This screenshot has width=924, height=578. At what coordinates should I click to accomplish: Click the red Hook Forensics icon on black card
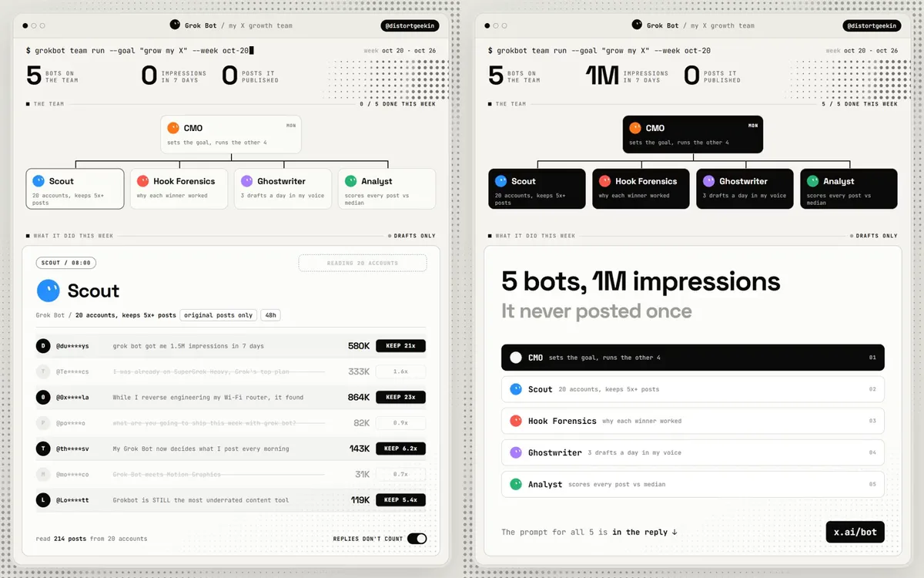[x=604, y=181]
